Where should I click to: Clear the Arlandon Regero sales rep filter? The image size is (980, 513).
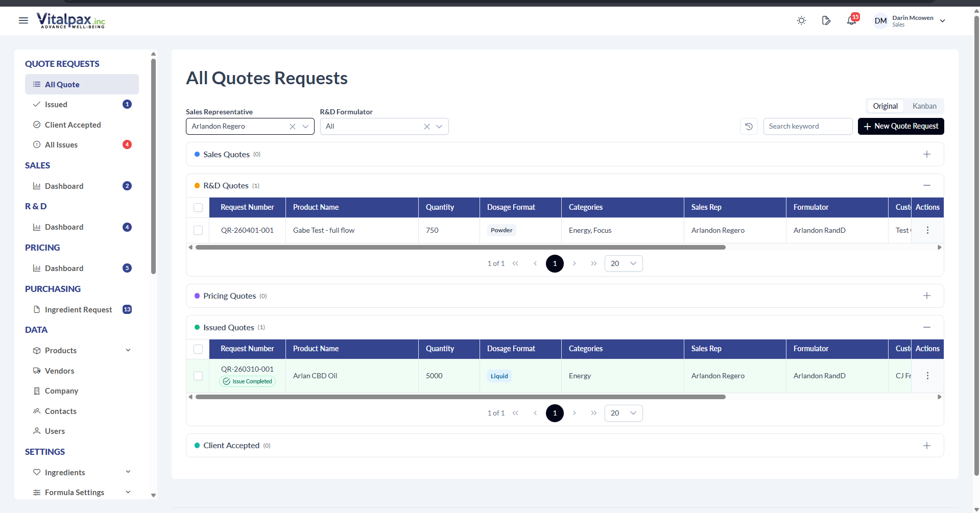292,126
